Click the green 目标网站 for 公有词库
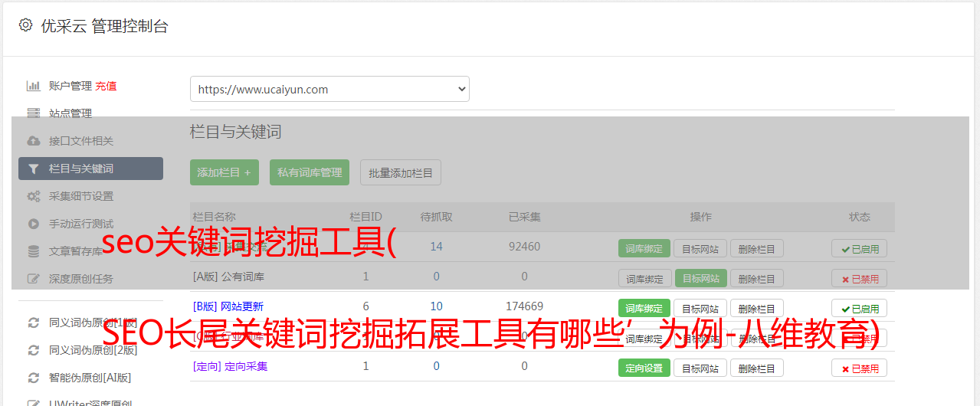 (700, 278)
